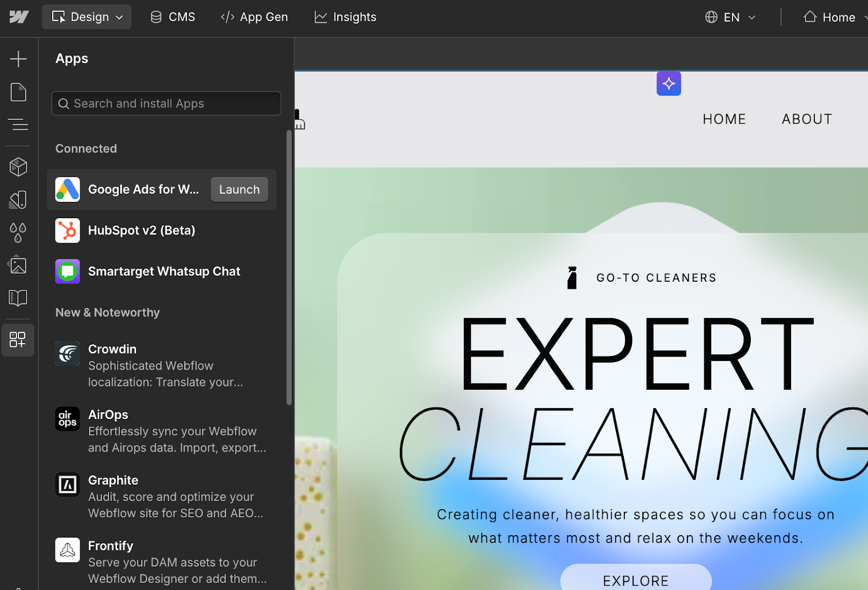Open the EN language dropdown
This screenshot has width=868, height=590.
point(730,17)
